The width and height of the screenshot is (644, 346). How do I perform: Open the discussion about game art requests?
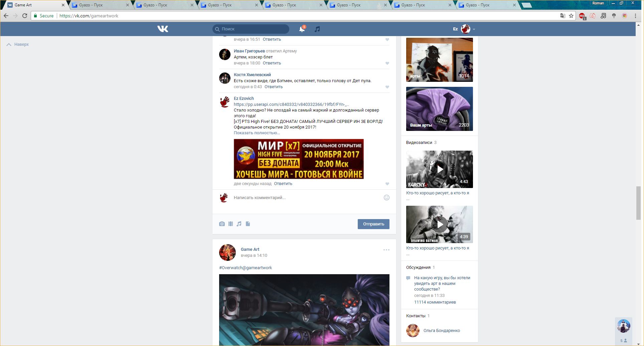pyautogui.click(x=442, y=283)
